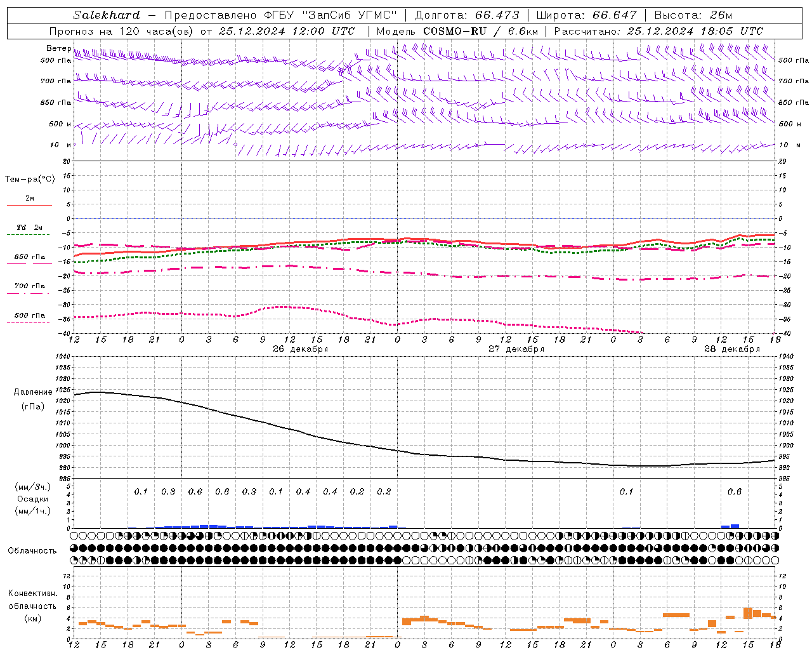Click the 'Td 2м' dew point legend label

[x=30, y=227]
